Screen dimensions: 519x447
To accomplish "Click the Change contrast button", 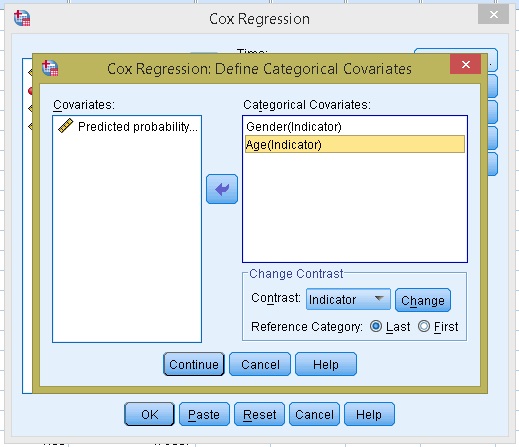I will pos(423,300).
